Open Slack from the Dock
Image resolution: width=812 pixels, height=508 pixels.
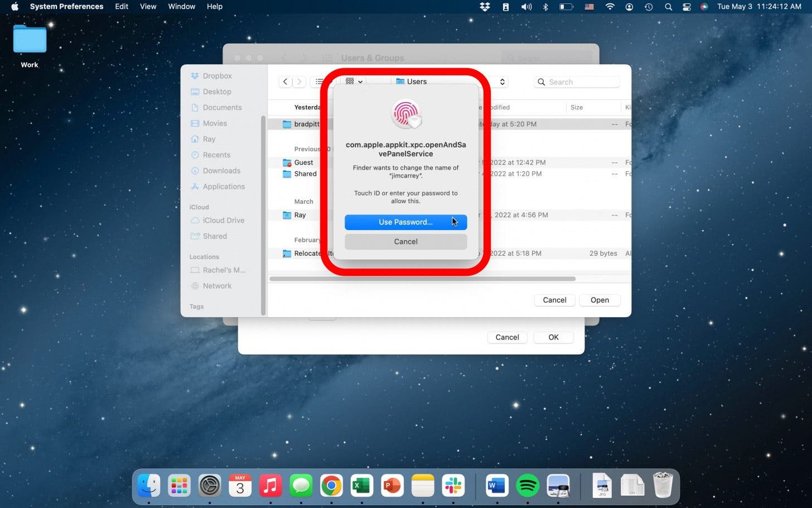(x=453, y=486)
